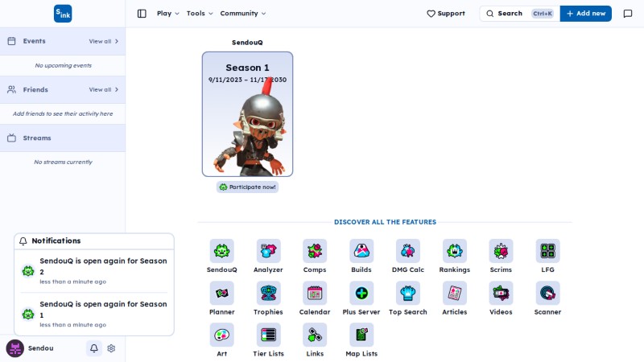Screen dimensions: 644x362
Task: Focus the Search field
Action: [x=519, y=14]
